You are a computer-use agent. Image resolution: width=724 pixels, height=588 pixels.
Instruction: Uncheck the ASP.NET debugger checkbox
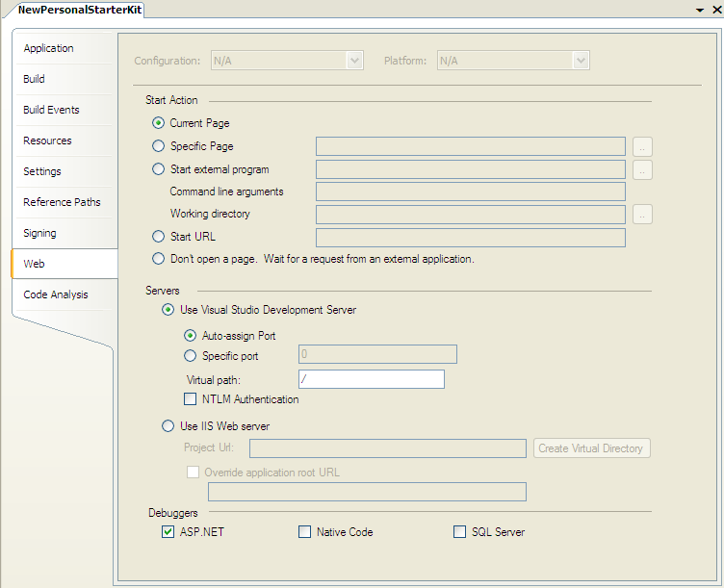[x=168, y=532]
